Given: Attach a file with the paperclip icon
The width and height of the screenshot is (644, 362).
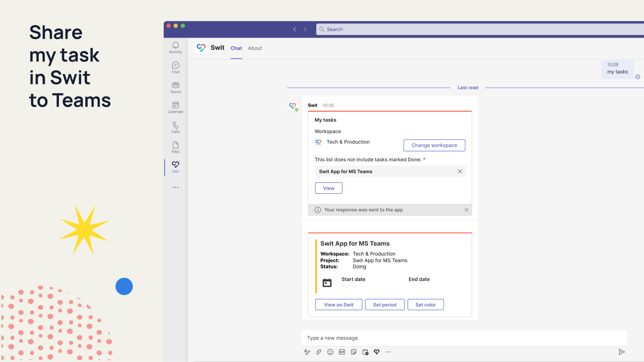Looking at the screenshot, I should coord(319,352).
